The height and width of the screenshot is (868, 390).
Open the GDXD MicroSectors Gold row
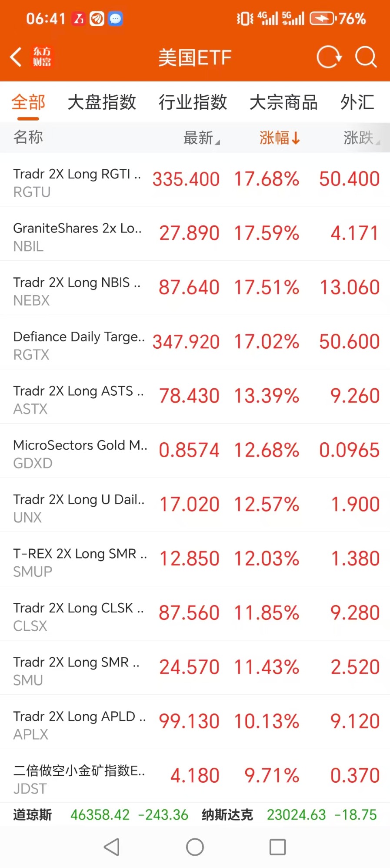[195, 451]
